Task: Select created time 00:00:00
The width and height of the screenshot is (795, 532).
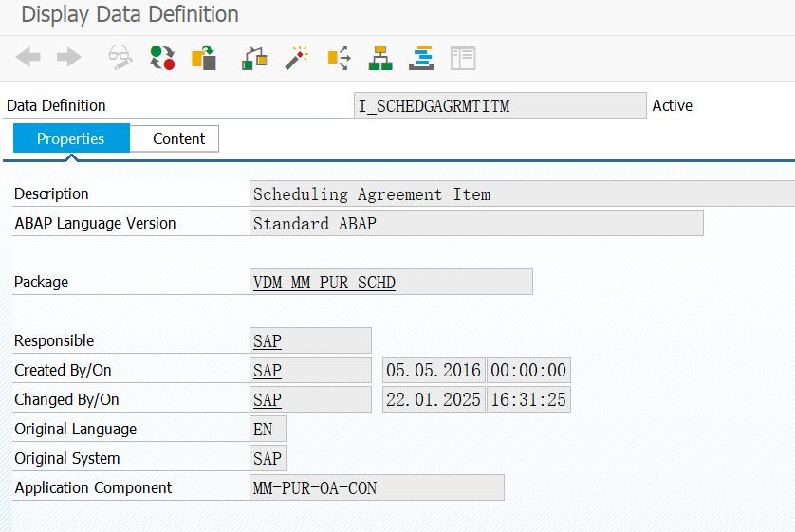Action: click(x=528, y=370)
